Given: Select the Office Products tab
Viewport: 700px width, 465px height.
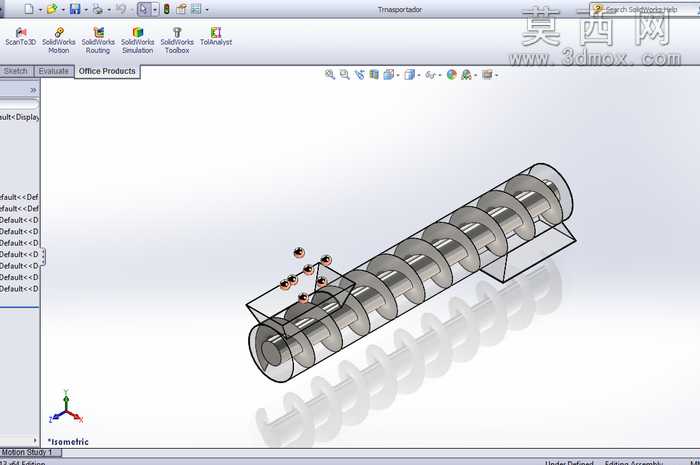Looking at the screenshot, I should click(107, 71).
